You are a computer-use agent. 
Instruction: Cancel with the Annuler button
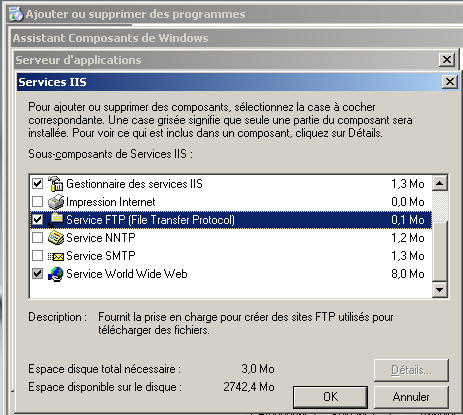[411, 397]
